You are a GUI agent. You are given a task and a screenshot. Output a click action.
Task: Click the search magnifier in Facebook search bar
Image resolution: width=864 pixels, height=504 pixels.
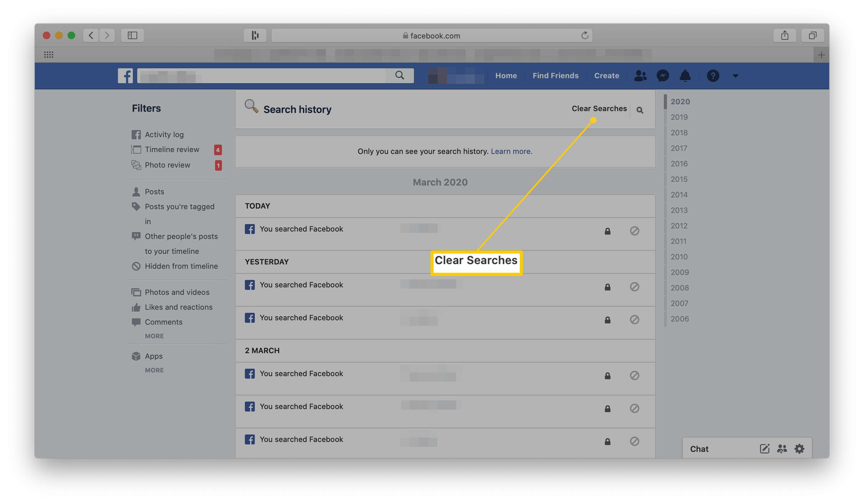399,75
